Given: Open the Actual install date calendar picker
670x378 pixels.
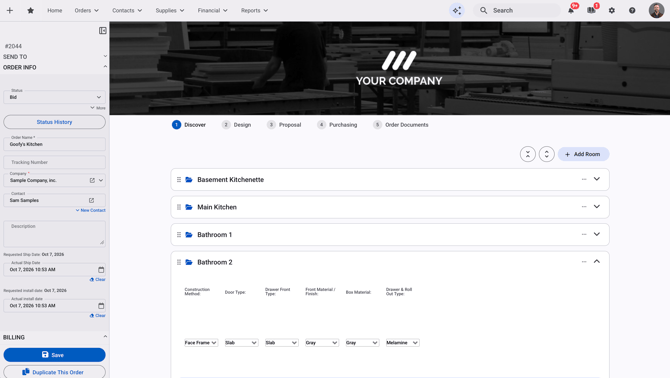Looking at the screenshot, I should tap(101, 306).
